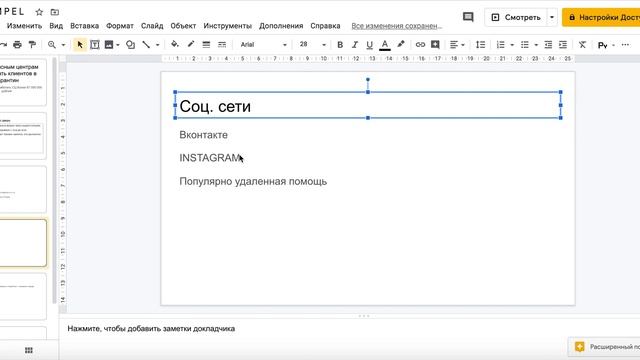This screenshot has height=360, width=640.
Task: Open the comment history icon
Action: 468,17
